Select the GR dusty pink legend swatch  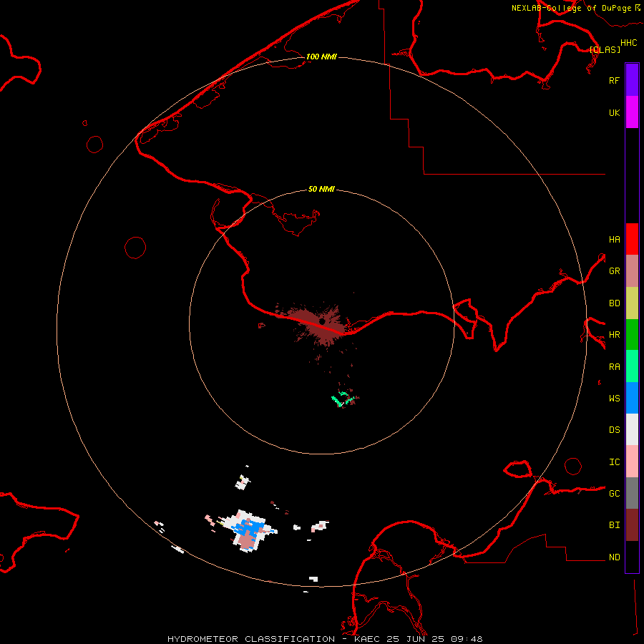pos(632,271)
